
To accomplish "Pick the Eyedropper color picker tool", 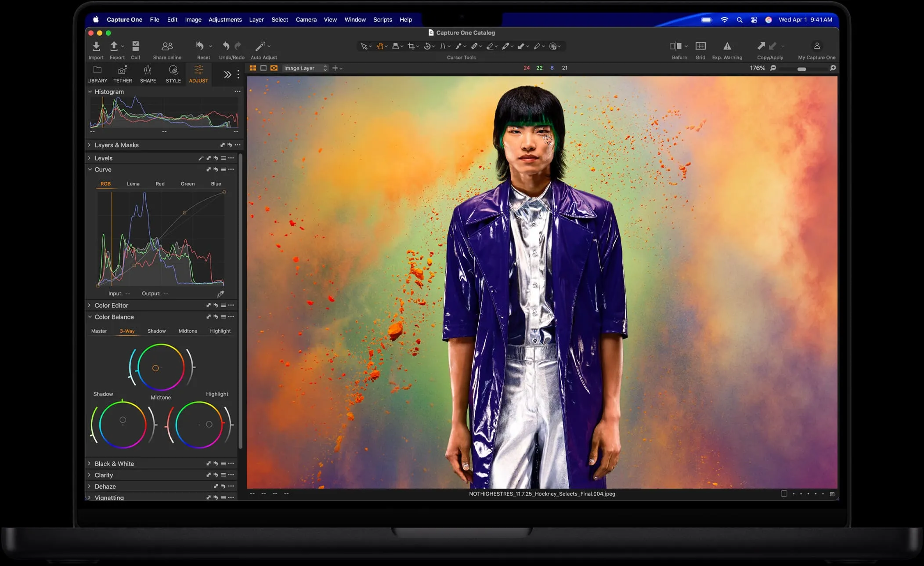I will pyautogui.click(x=506, y=46).
